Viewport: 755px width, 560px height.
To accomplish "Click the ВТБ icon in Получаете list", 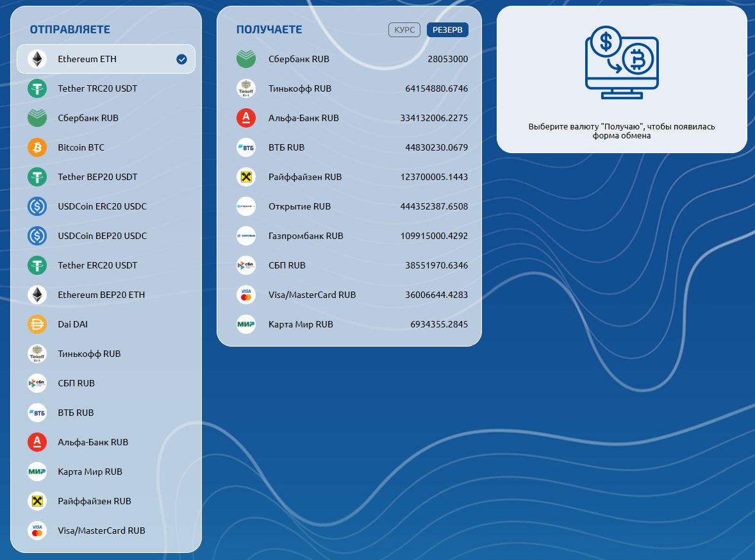I will click(246, 147).
